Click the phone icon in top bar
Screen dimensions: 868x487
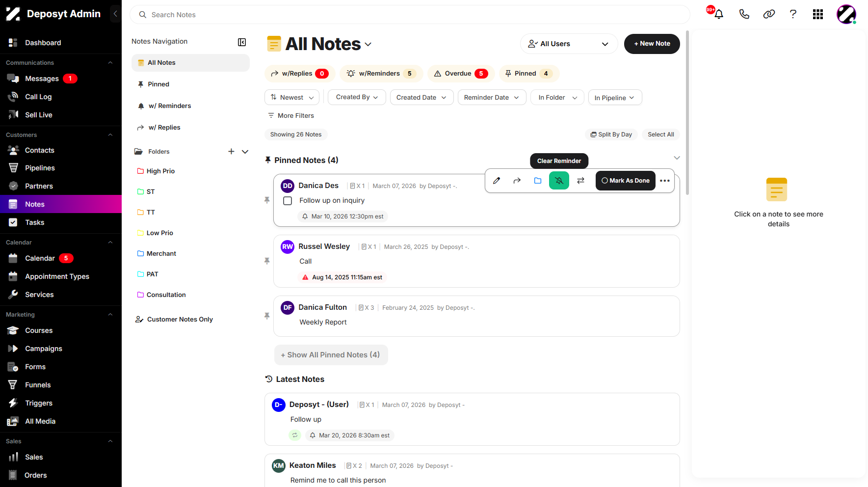click(744, 14)
